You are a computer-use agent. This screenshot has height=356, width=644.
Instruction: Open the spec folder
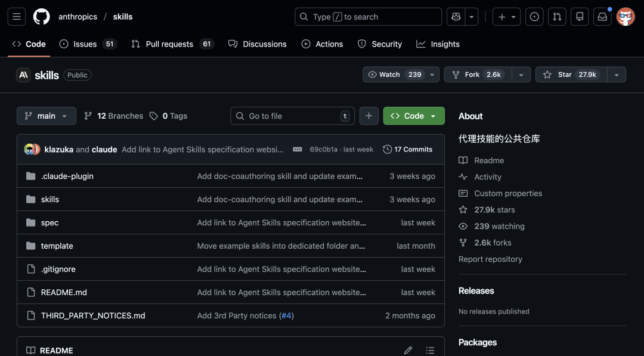(x=49, y=222)
